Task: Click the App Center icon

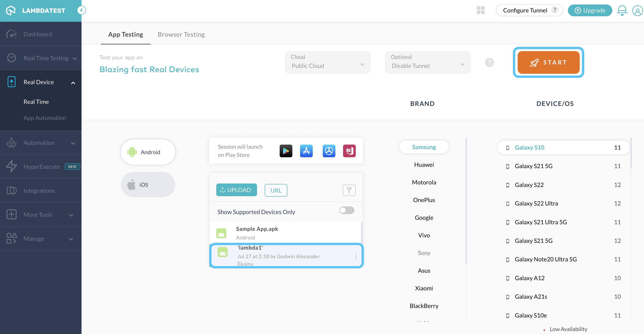Action: coord(349,151)
